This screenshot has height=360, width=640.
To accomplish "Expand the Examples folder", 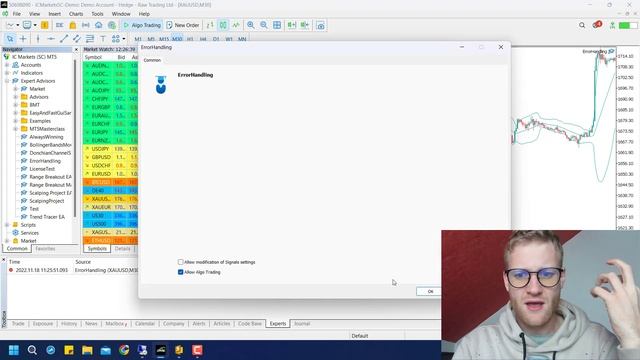I will point(16,121).
